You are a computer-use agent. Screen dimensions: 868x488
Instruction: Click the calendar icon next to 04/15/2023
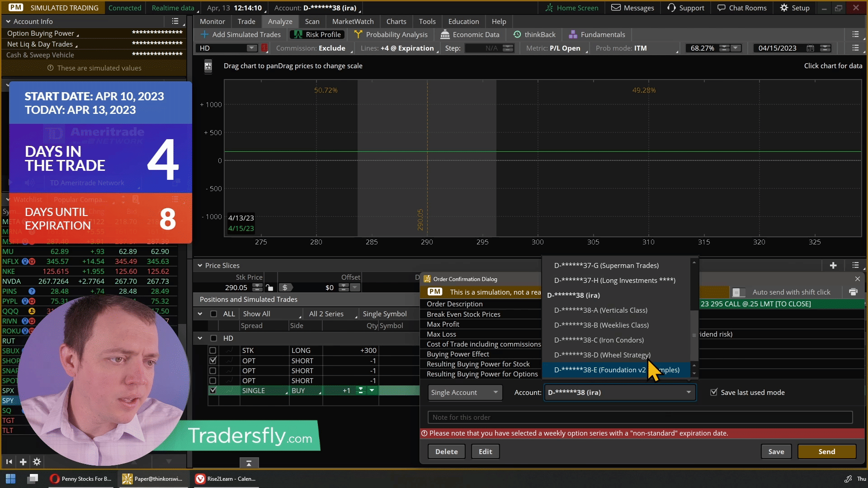click(810, 48)
